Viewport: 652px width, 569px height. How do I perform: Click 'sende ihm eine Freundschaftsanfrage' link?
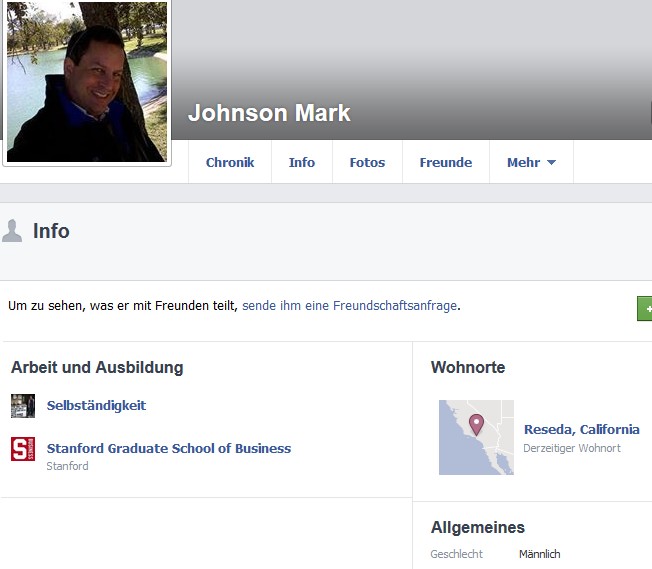coord(349,306)
